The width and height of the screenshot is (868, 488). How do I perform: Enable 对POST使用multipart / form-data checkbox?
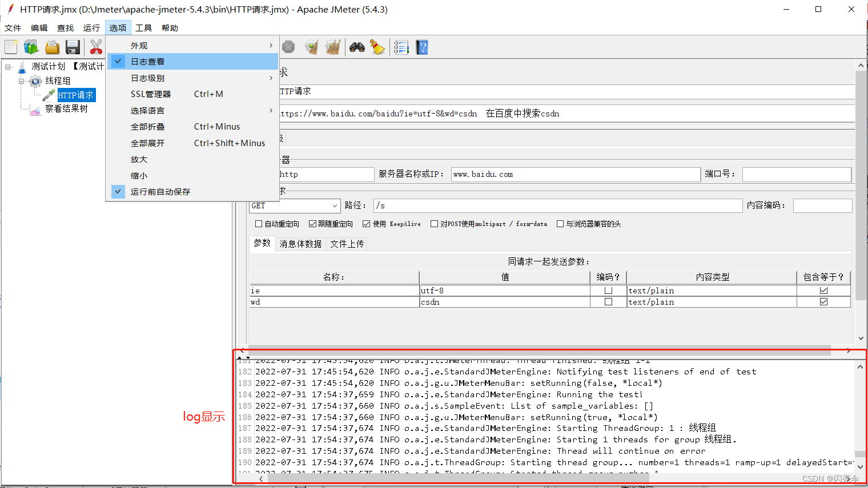click(x=434, y=224)
